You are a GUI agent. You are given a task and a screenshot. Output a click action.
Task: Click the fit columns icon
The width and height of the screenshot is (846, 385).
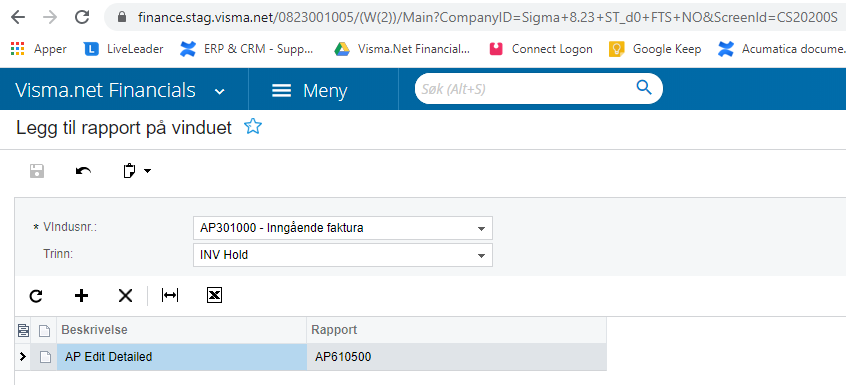170,295
